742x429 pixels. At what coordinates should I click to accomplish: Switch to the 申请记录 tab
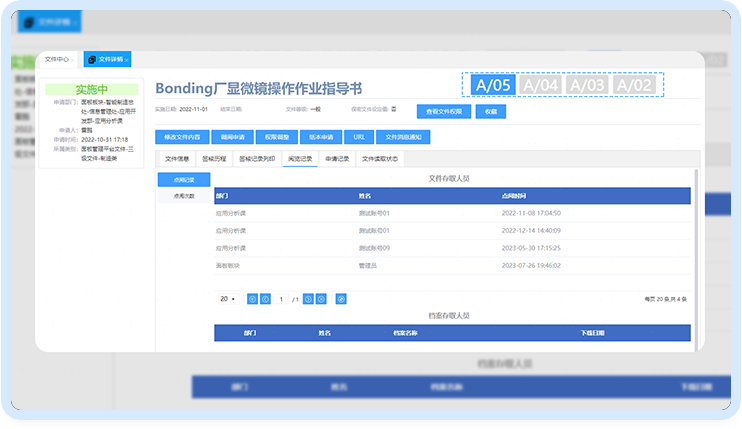[337, 158]
